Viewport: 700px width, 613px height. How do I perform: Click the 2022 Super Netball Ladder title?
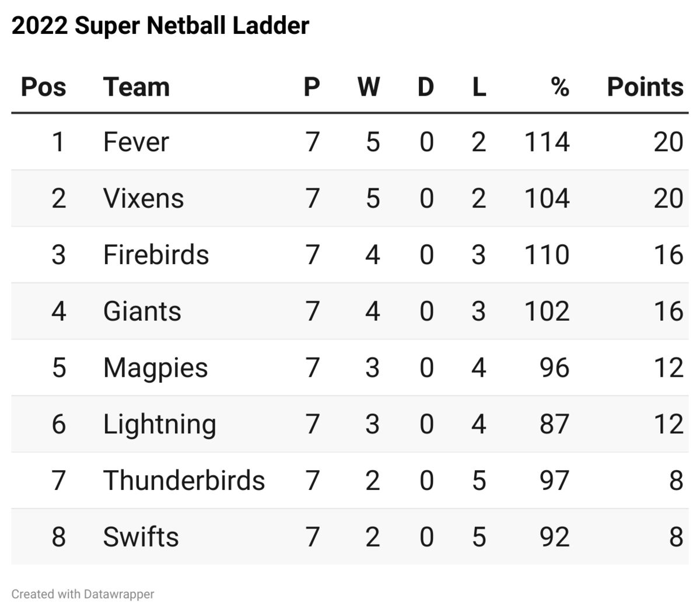point(160,26)
